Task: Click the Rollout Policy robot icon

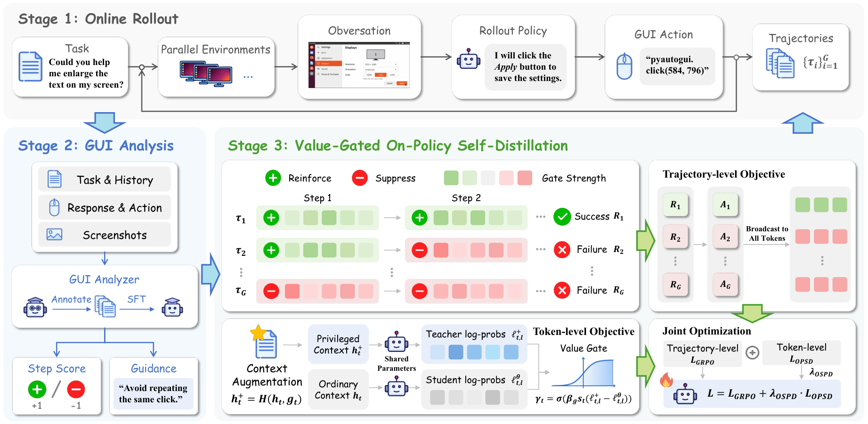Action: click(x=469, y=59)
